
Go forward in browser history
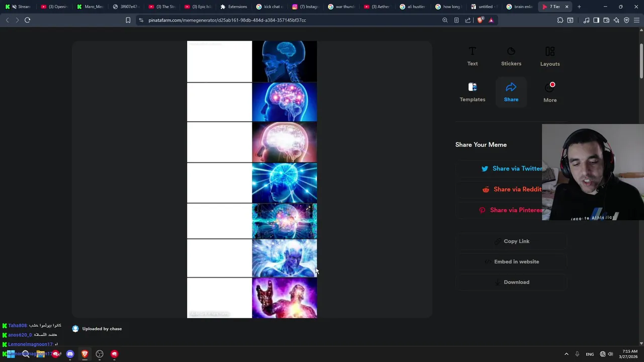click(17, 20)
